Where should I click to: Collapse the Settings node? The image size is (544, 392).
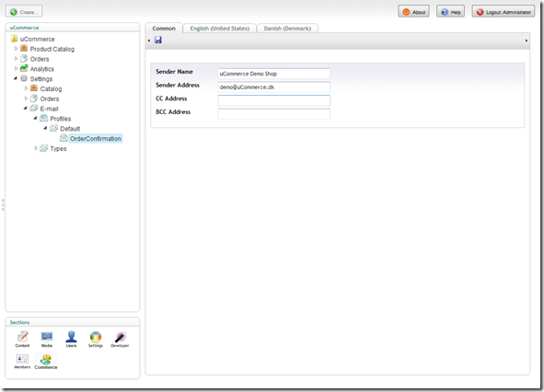click(16, 78)
